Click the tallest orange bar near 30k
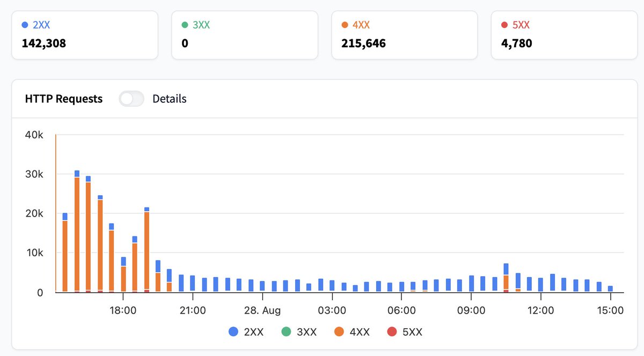The image size is (644, 356). pos(77,234)
